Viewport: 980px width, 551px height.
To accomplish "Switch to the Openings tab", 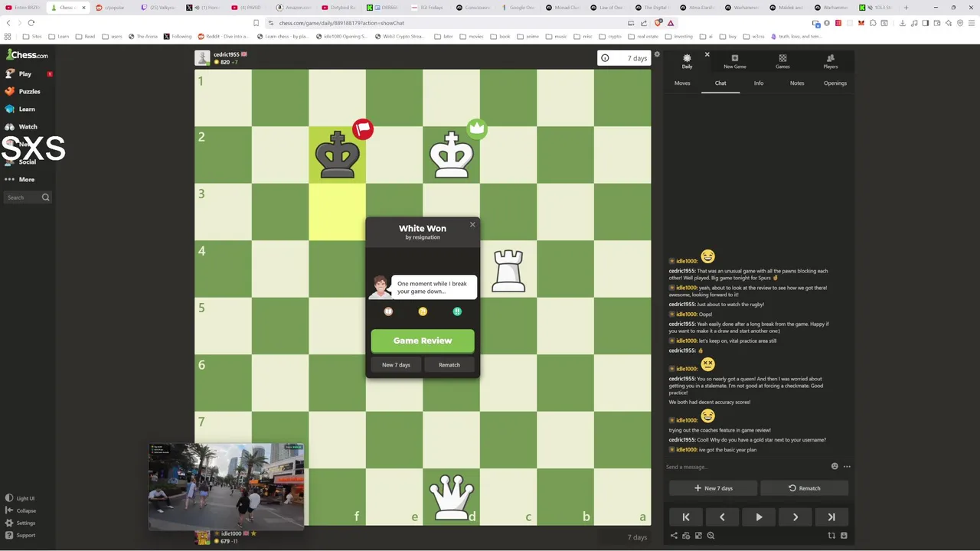I will [835, 83].
